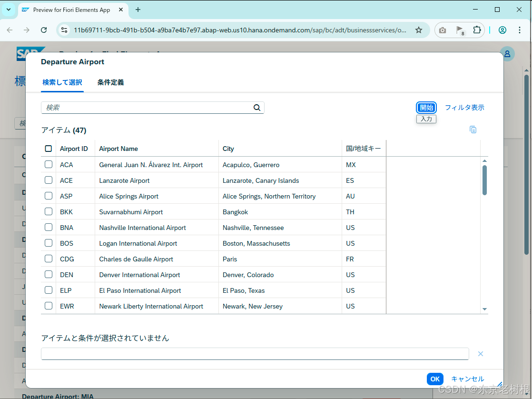Click inside the 検索 search input field

pos(143,108)
